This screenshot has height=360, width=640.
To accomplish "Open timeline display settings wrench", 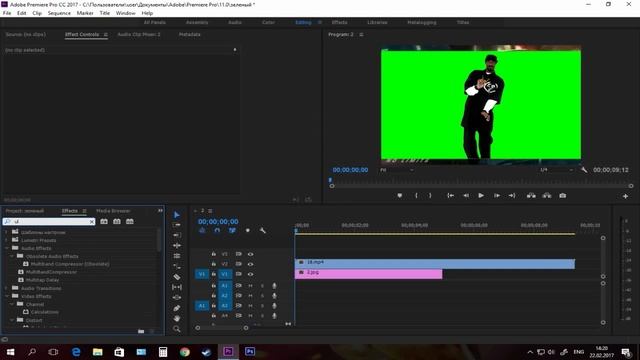I will [x=263, y=231].
